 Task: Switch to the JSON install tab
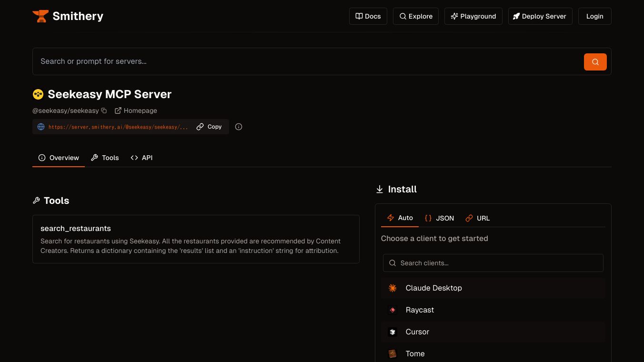(439, 218)
